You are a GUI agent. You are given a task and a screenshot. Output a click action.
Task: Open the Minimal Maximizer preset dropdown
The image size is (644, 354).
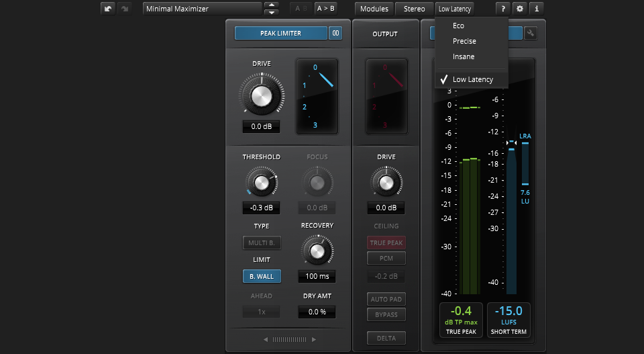[202, 9]
